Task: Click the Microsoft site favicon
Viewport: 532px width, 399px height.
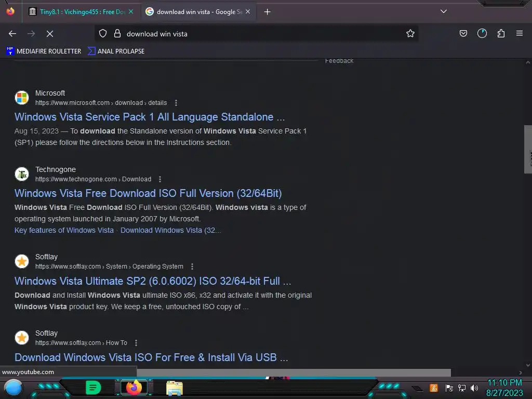Action: coord(22,98)
